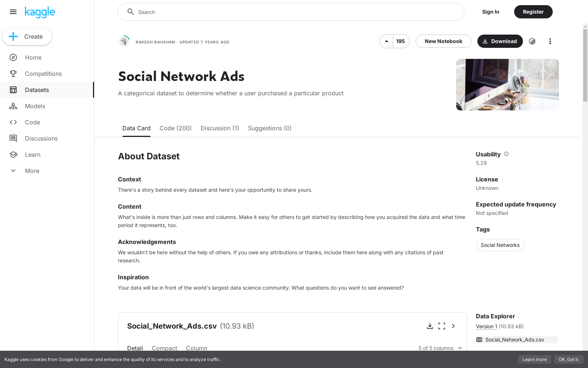Accept cookies with OK, Got it
The width and height of the screenshot is (588, 368).
click(569, 360)
